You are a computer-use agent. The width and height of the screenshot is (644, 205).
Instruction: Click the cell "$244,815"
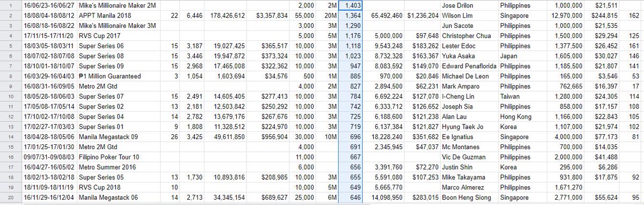(x=601, y=16)
